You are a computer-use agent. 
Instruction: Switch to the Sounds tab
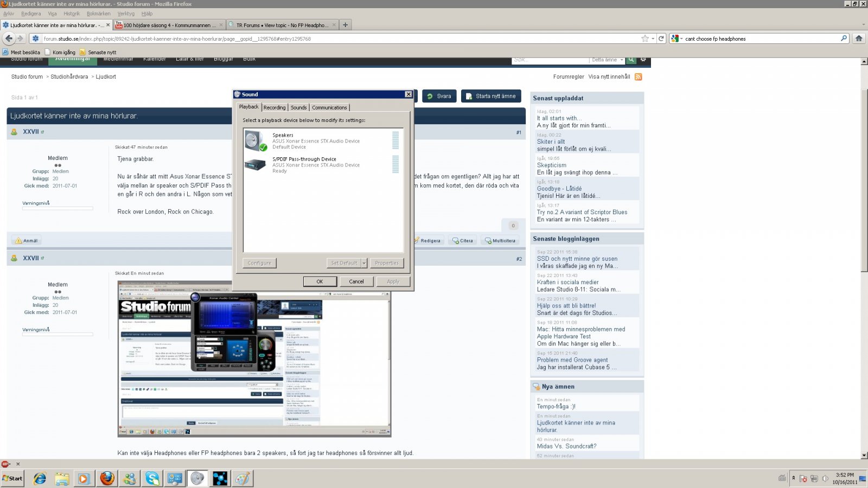click(x=298, y=107)
